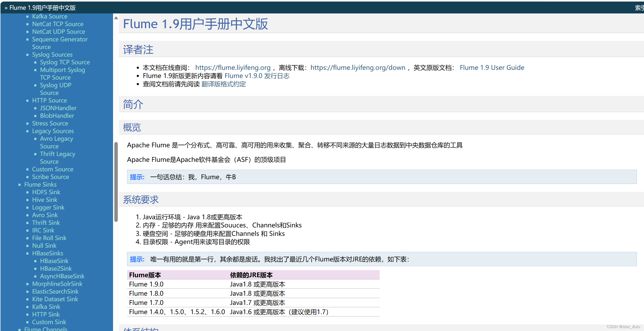Open HDFS Sink documentation
This screenshot has height=331, width=644.
tap(46, 192)
